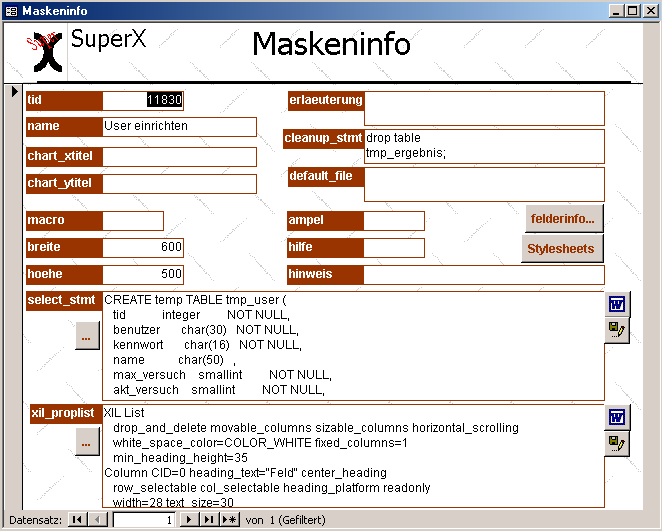Go to next record navigation button
Screen dimensions: 662x531
[190, 520]
